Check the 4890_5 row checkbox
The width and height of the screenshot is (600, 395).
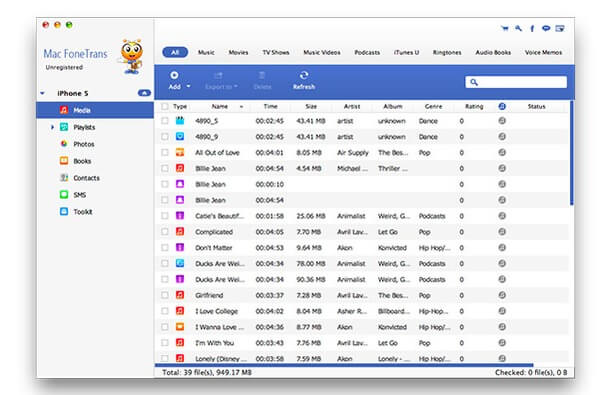(165, 121)
